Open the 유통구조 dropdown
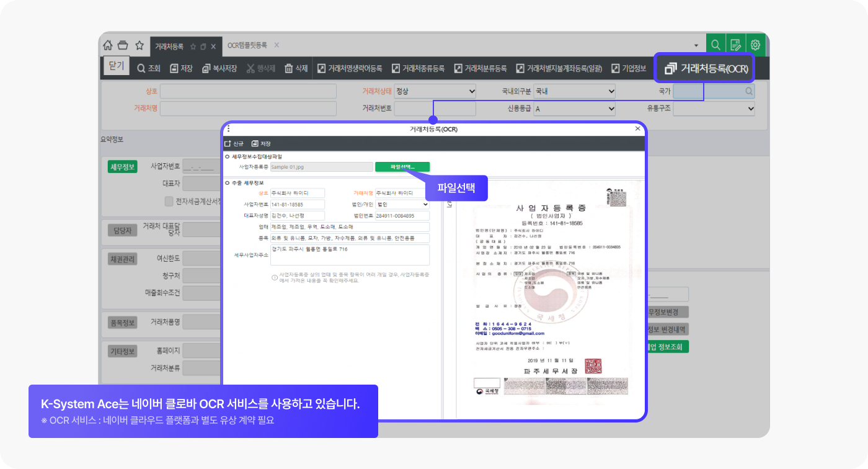Image resolution: width=868 pixels, height=469 pixels. [714, 109]
